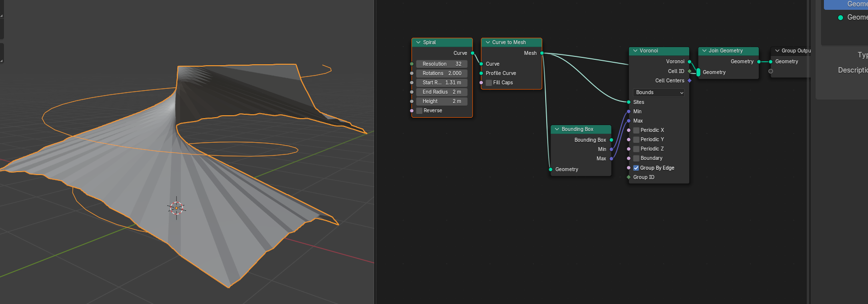Click the empty socket on Group Output
The width and height of the screenshot is (868, 304).
(771, 72)
